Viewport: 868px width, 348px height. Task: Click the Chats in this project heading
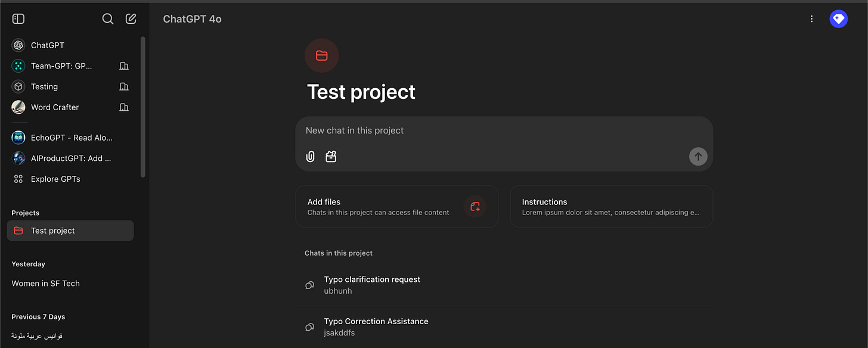339,253
